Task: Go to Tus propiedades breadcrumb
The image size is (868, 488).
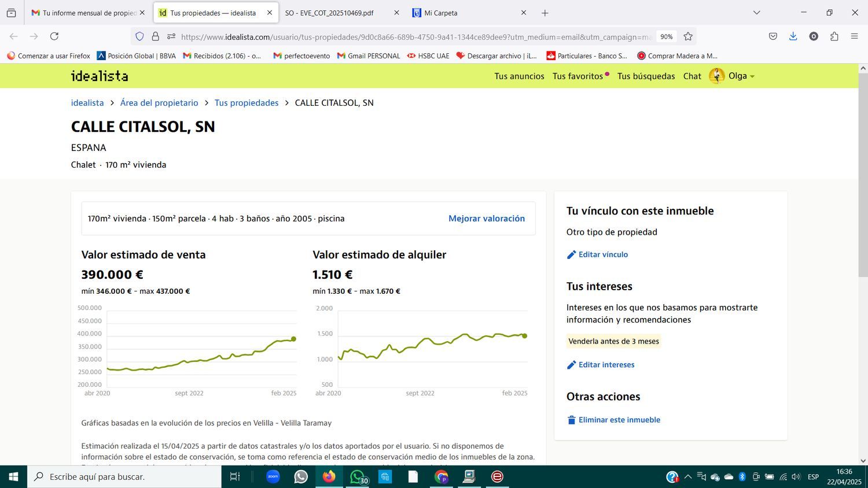Action: point(247,103)
